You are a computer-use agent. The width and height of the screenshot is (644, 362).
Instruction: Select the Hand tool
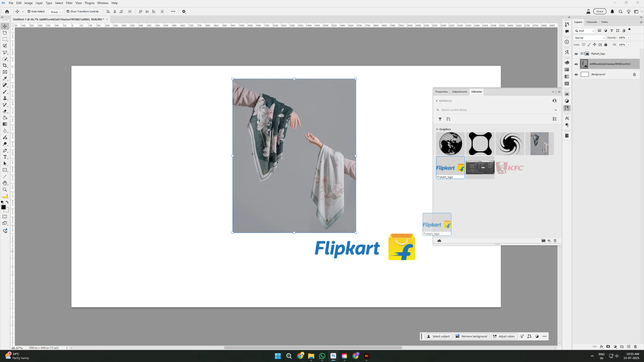point(5,183)
